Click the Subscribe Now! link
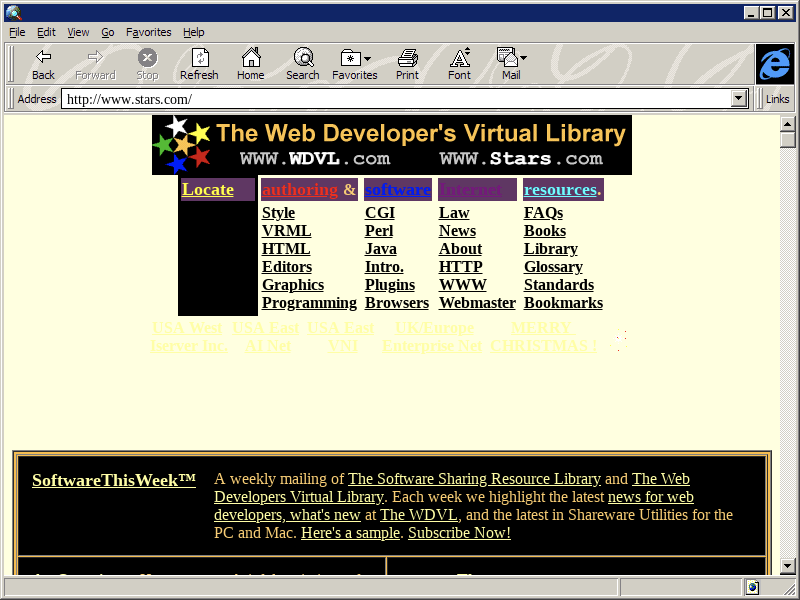The height and width of the screenshot is (600, 800). tap(459, 533)
